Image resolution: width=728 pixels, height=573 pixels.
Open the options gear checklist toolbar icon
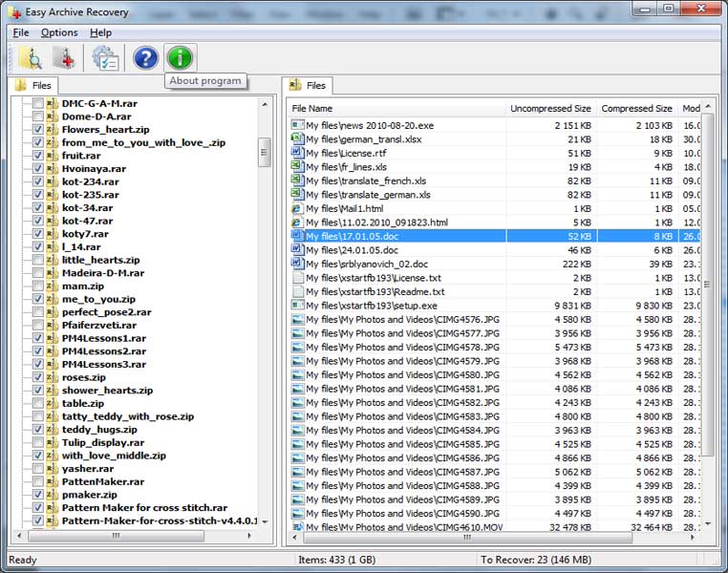pyautogui.click(x=105, y=58)
